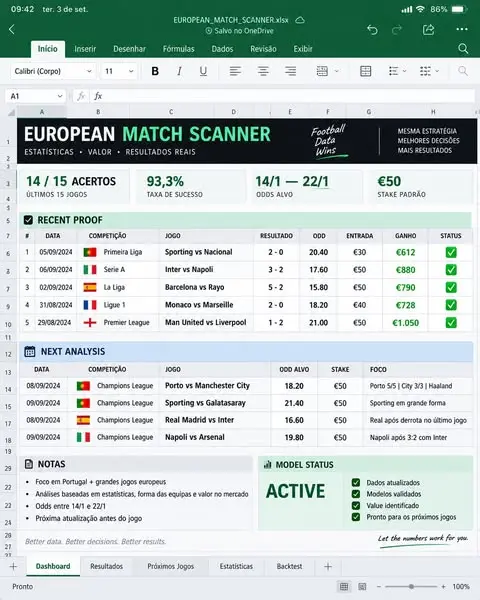Tap the OneDrive cloud icon by filename
Image resolution: width=480 pixels, height=600 pixels.
point(300,20)
